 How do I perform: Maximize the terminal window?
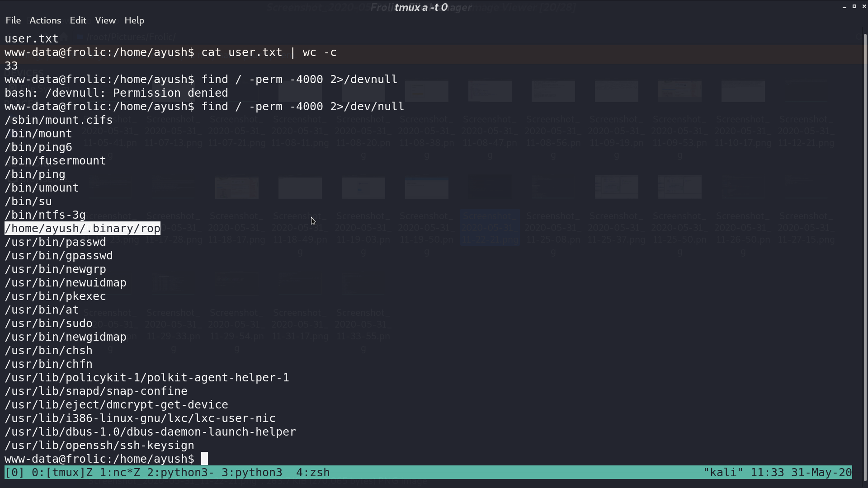854,7
